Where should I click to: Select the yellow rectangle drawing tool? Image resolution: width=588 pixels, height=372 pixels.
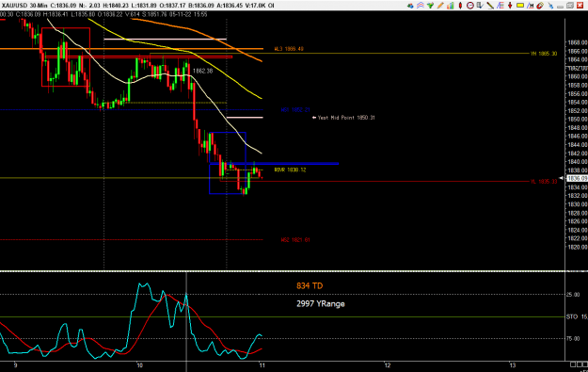click(x=520, y=6)
